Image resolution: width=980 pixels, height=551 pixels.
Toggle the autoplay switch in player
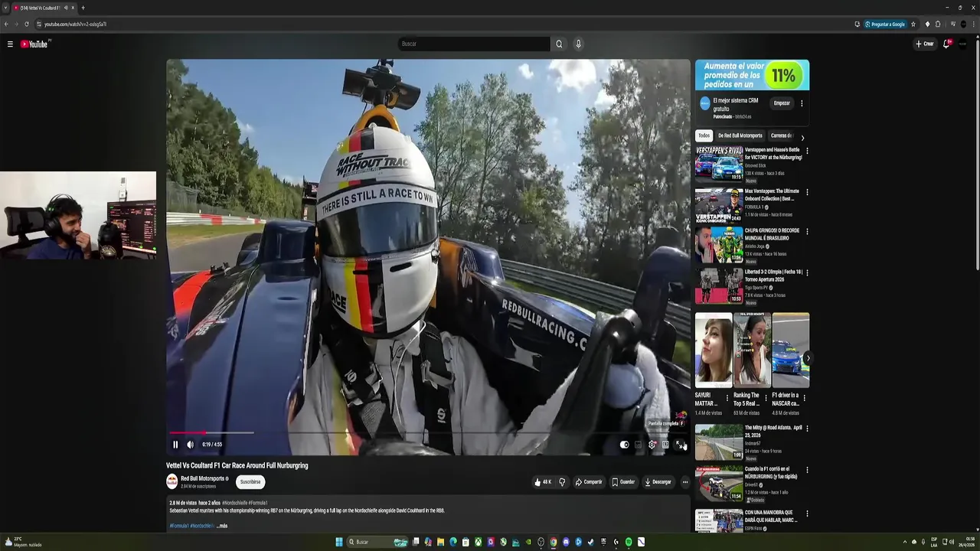tap(624, 445)
